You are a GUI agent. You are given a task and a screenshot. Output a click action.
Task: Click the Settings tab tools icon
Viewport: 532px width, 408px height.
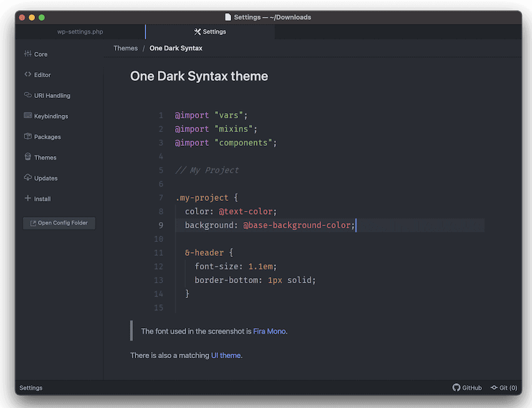197,32
